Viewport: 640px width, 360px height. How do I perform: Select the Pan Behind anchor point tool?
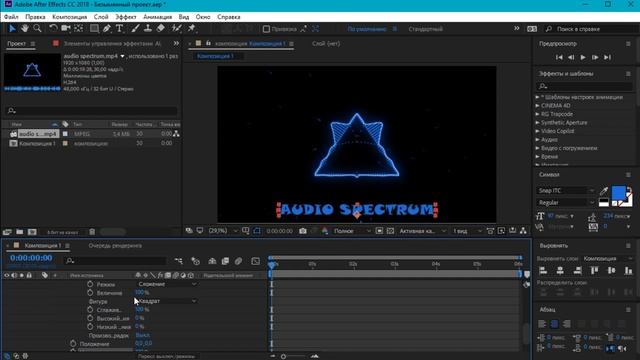tap(78, 29)
